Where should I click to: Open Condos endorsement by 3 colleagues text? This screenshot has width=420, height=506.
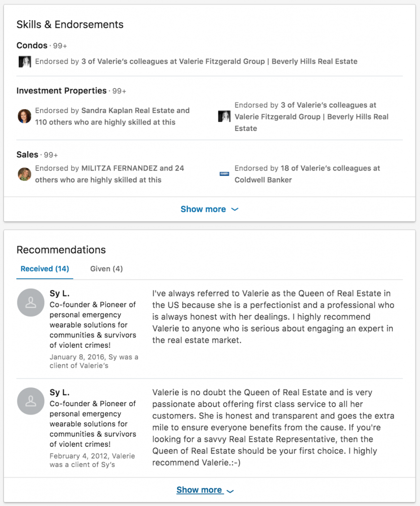click(196, 61)
